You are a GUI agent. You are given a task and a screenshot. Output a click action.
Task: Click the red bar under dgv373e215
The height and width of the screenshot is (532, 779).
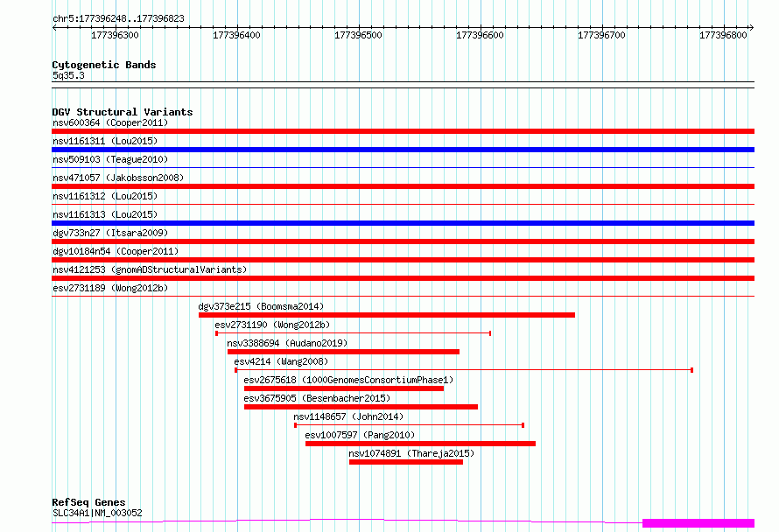tap(387, 315)
